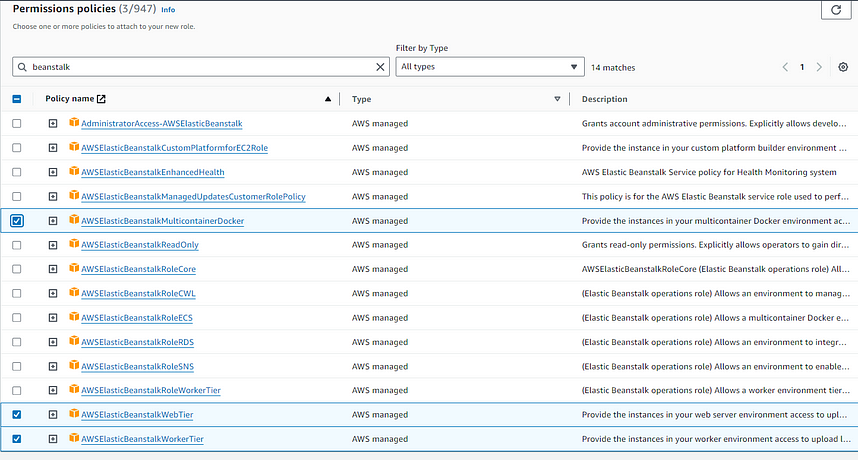Check AWSElasticBeanstalkCustomPlatformforEC2Role checkbox
Viewport: 858px width, 460px height.
click(x=16, y=148)
